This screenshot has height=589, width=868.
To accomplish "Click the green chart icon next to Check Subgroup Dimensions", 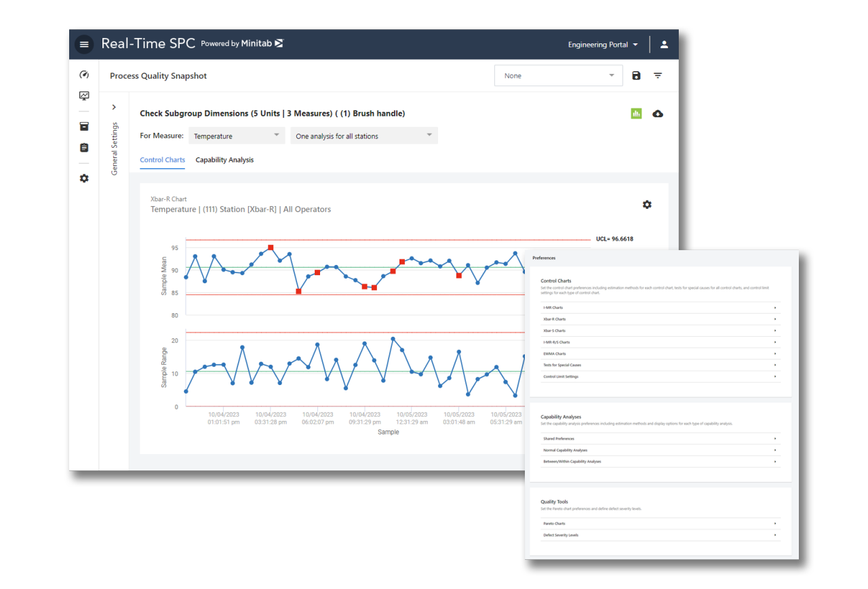I will tap(636, 113).
